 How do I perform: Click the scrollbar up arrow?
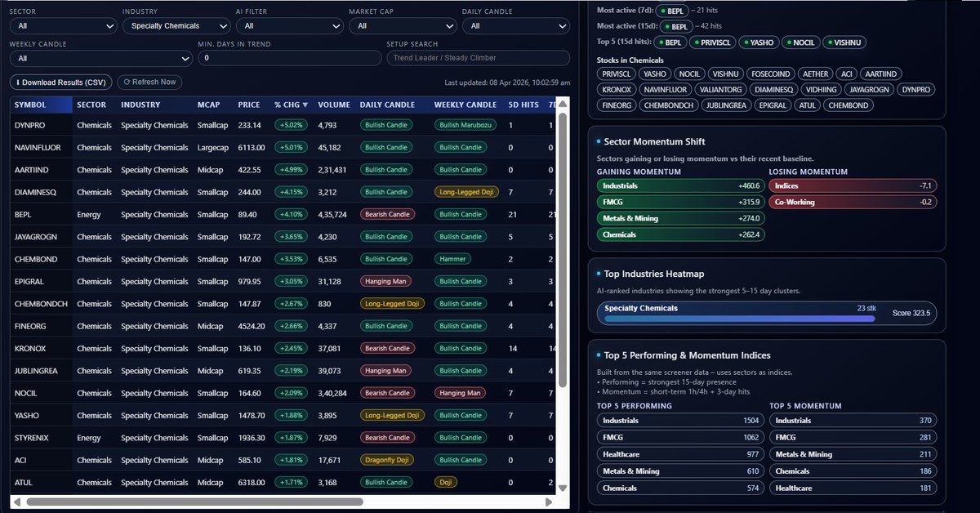(x=562, y=103)
